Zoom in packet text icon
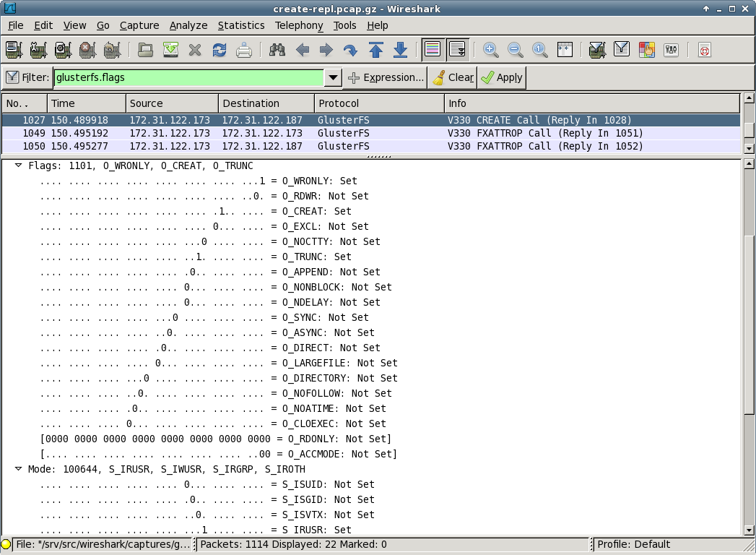 491,50
